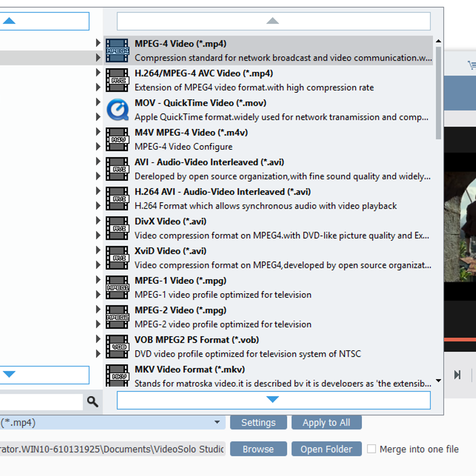The width and height of the screenshot is (476, 476).
Task: Click the MPEG-4 Video format film icon
Action: pyautogui.click(x=118, y=51)
